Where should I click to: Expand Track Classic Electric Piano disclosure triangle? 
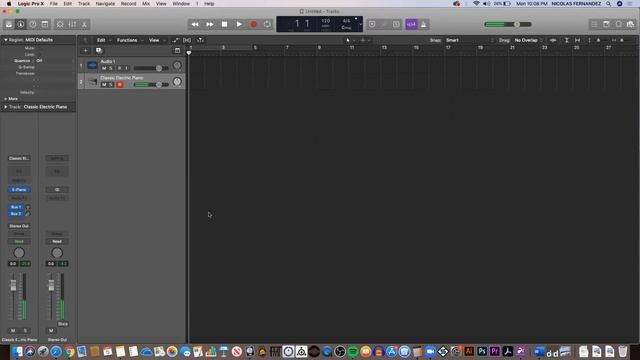coord(6,107)
